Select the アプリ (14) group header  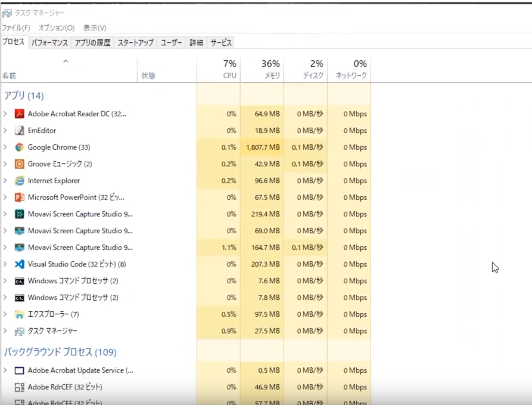[x=24, y=96]
